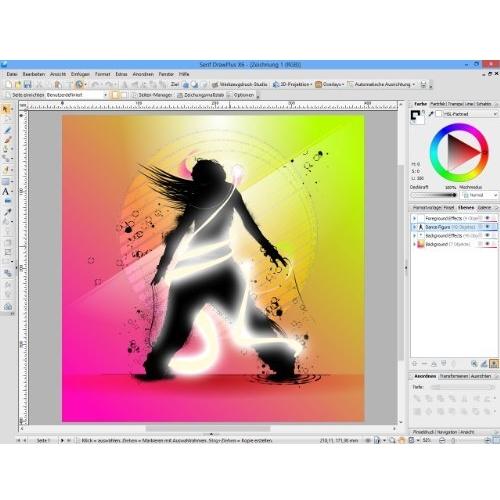
Task: Open the Anordnen menu
Action: 143,74
